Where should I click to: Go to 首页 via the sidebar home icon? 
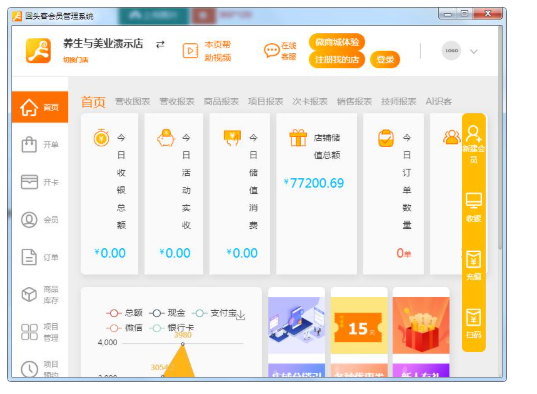[29, 107]
